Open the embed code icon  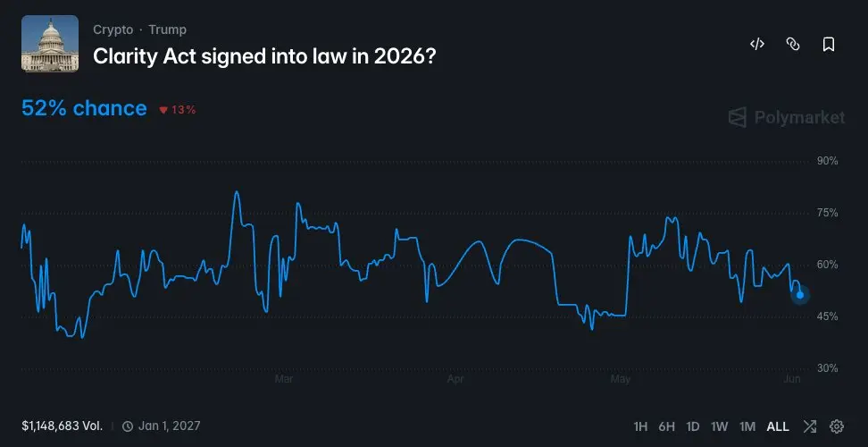(756, 44)
